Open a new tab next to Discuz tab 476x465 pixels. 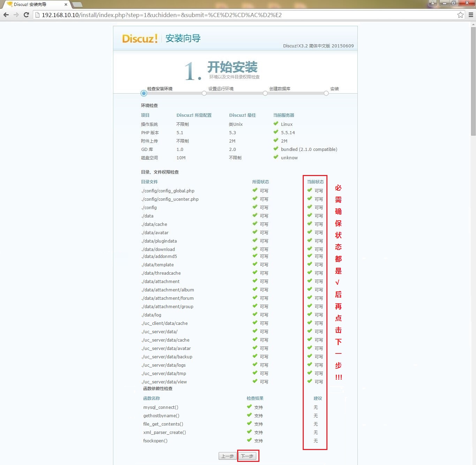77,5
